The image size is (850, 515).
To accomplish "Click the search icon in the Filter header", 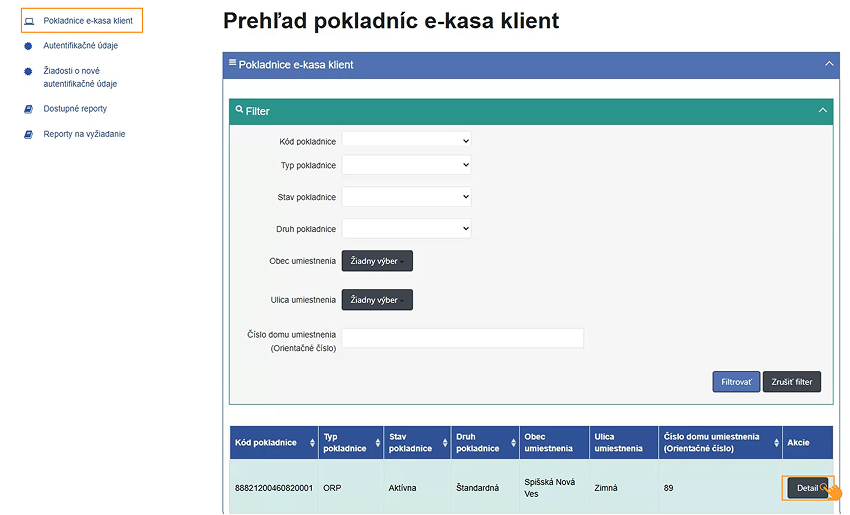I will [x=239, y=110].
